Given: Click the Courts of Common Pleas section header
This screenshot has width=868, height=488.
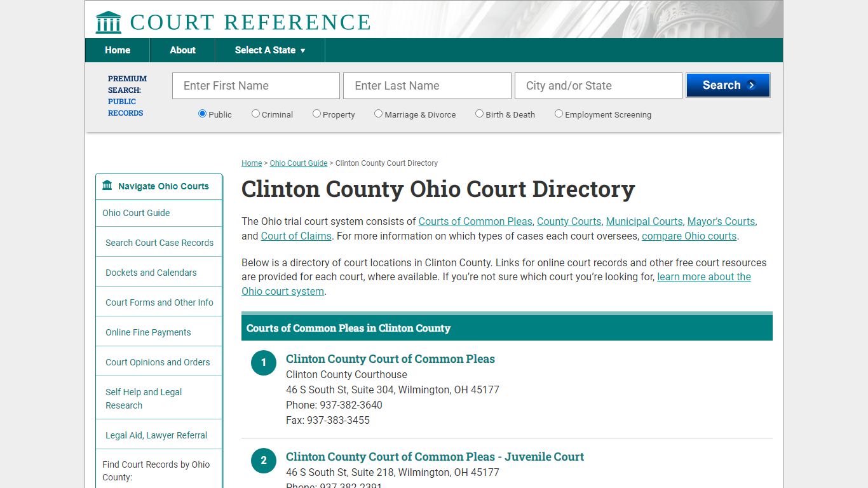Looking at the screenshot, I should pos(507,328).
